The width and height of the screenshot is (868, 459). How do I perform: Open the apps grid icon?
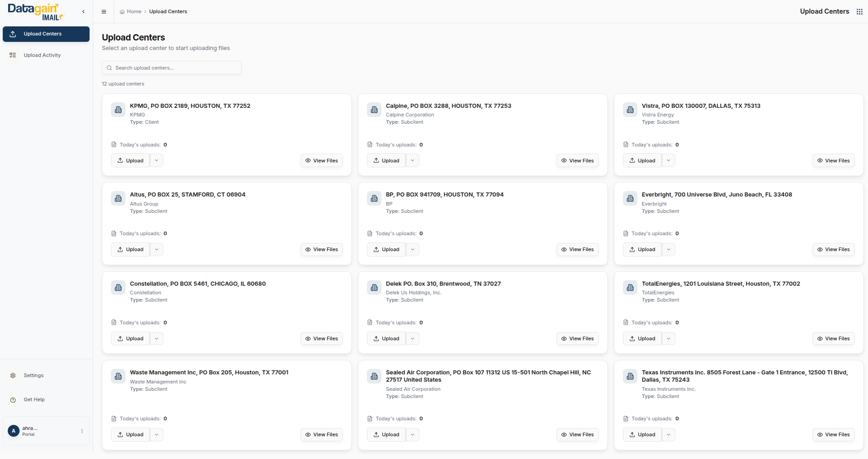[x=859, y=12]
